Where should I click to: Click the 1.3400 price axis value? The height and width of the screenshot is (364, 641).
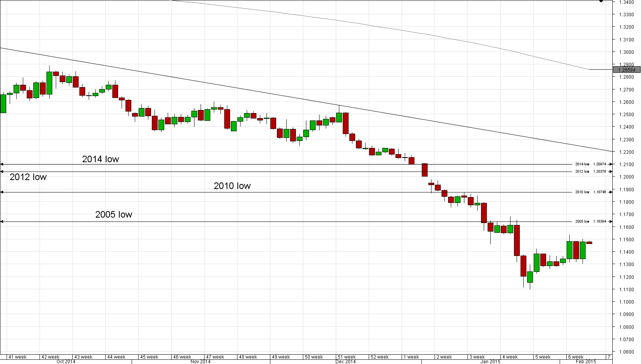[x=626, y=2]
